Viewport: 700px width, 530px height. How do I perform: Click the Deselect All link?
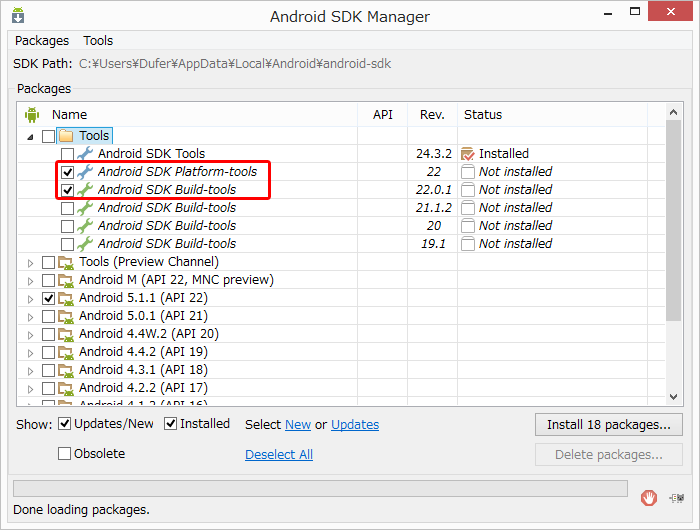click(x=279, y=455)
